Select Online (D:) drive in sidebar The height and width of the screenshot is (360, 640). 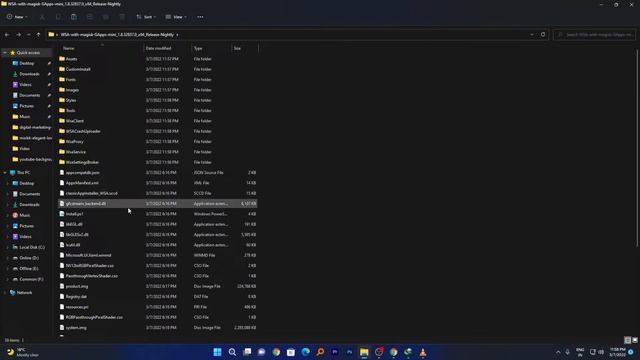pos(29,258)
